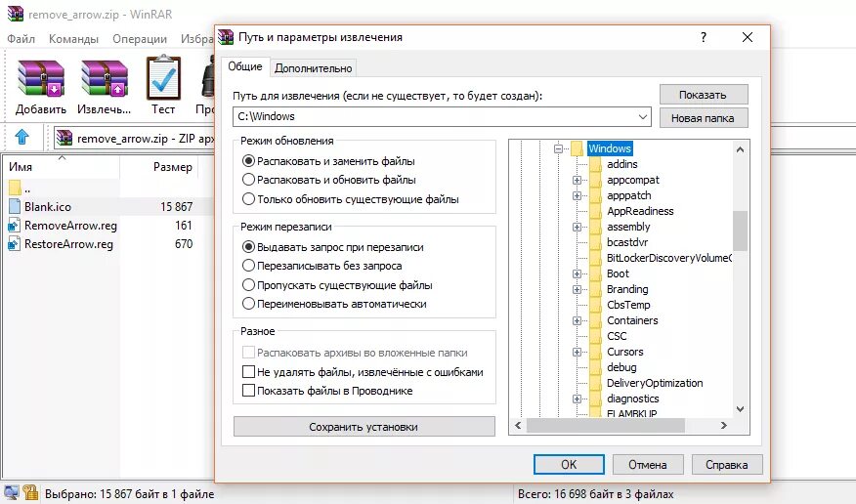Click the Windows folder icon in the tree
Screen dimensions: 856x504
pyautogui.click(x=578, y=148)
